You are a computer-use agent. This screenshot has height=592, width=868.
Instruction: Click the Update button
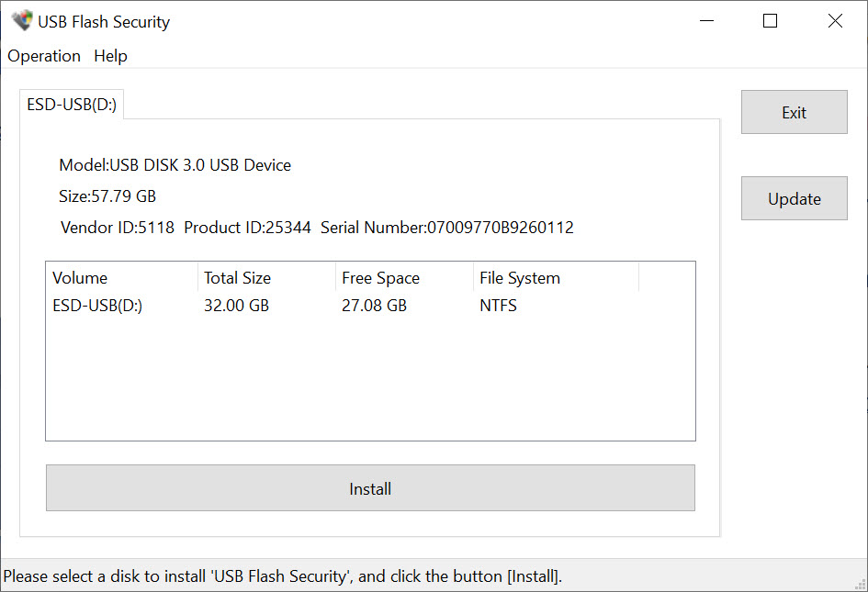coord(794,198)
